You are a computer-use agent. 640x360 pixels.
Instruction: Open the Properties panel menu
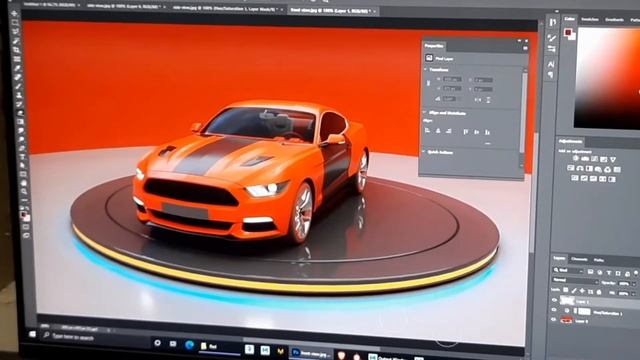click(525, 48)
